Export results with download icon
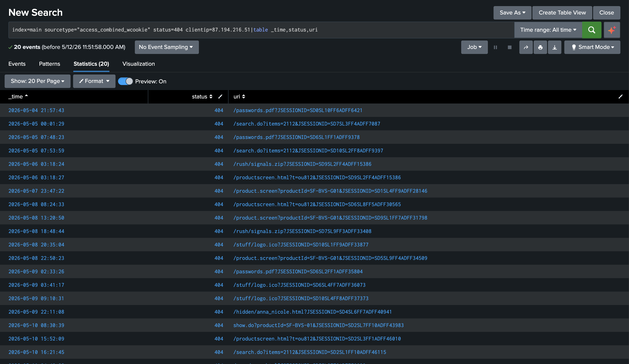The height and width of the screenshot is (364, 629). (x=554, y=47)
